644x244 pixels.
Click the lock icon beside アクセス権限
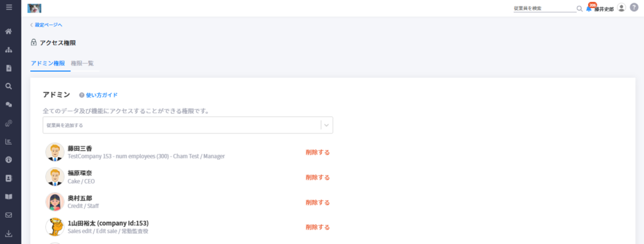tap(34, 42)
